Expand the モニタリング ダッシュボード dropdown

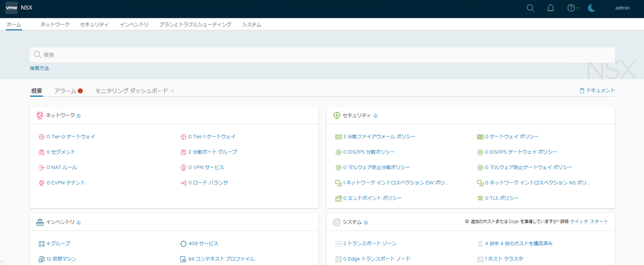click(134, 91)
